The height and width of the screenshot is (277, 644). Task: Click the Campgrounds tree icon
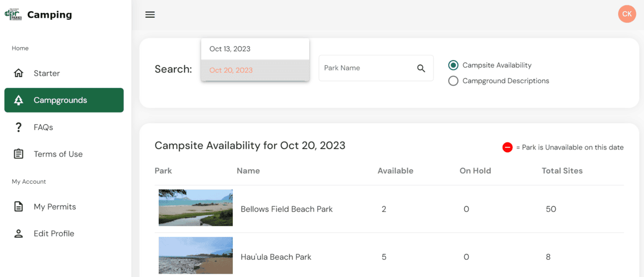tap(19, 100)
